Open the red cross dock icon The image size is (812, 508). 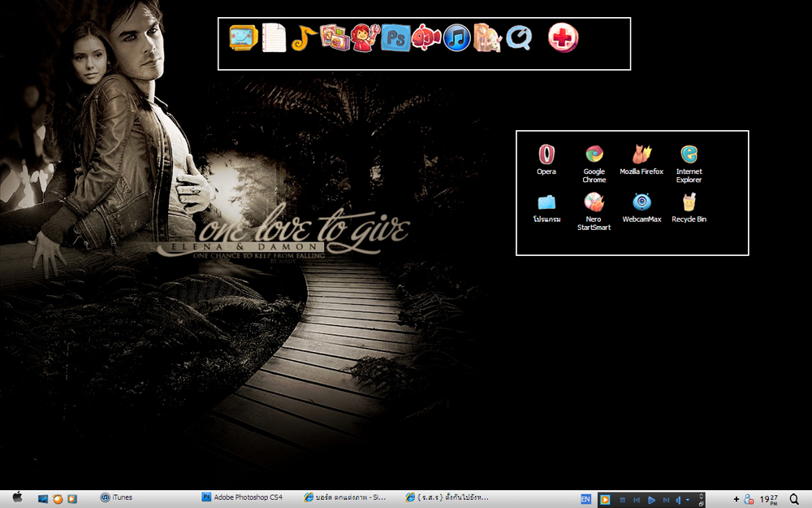pyautogui.click(x=563, y=37)
